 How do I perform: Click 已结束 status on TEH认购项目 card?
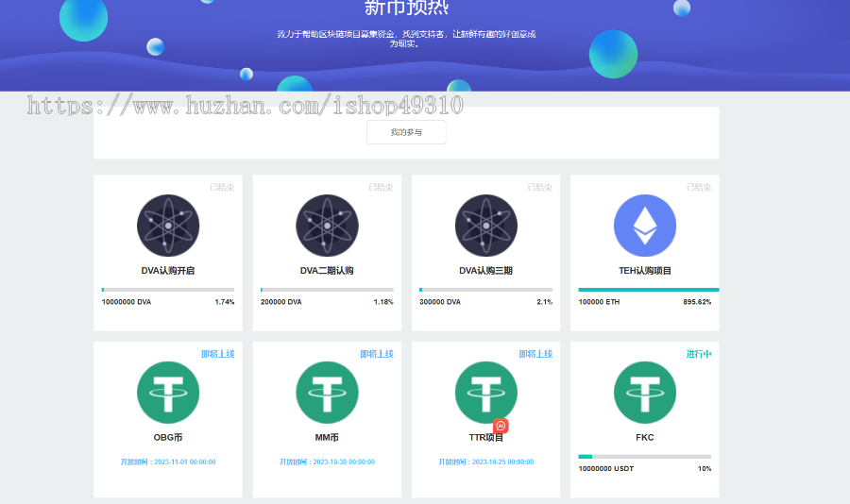(x=699, y=187)
